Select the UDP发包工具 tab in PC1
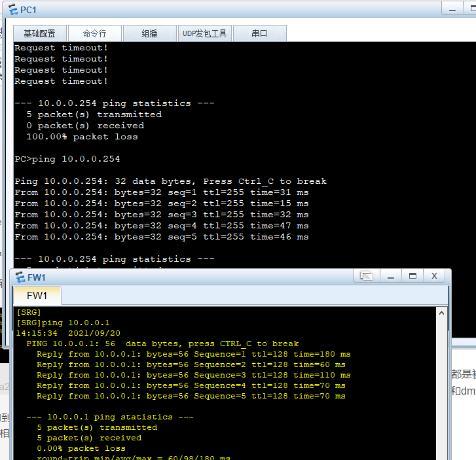This screenshot has height=460, width=476. point(204,33)
